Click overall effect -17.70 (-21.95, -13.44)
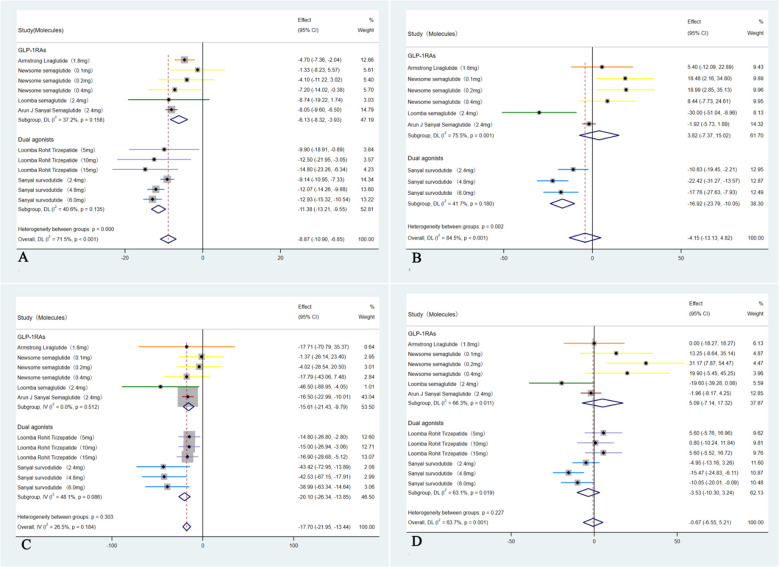779x567 pixels. (323, 527)
